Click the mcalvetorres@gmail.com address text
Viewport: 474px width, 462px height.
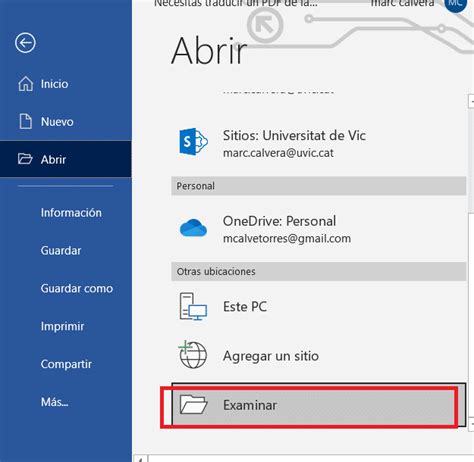[x=287, y=239]
